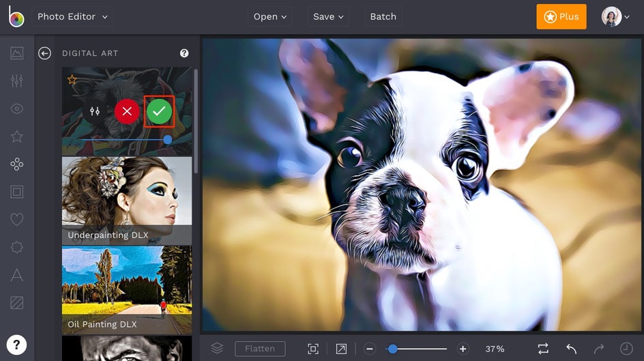The width and height of the screenshot is (644, 361).
Task: Open effect settings sliders icon
Action: (94, 111)
